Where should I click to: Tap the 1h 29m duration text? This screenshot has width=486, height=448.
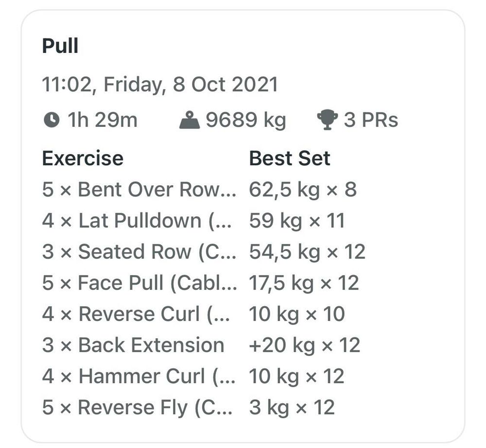coord(103,120)
